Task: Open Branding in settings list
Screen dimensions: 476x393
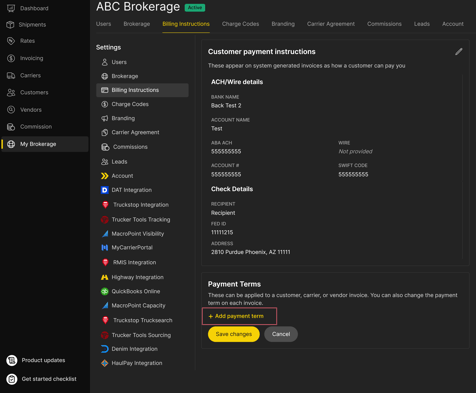Action: [142, 118]
